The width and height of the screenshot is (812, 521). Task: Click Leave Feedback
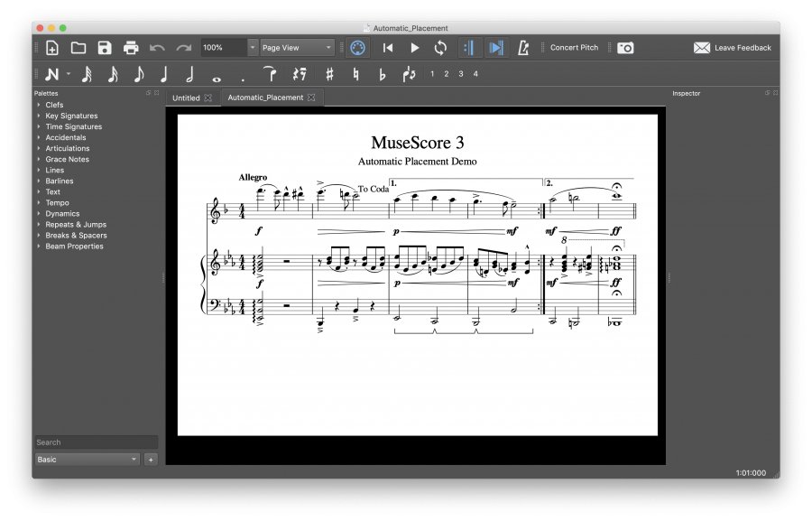pyautogui.click(x=733, y=48)
